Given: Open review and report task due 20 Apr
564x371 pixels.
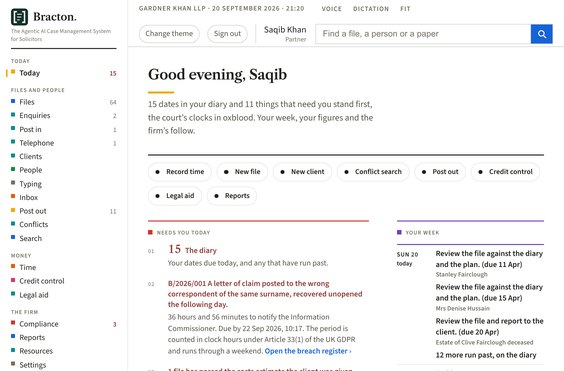Looking at the screenshot, I should pyautogui.click(x=489, y=326).
